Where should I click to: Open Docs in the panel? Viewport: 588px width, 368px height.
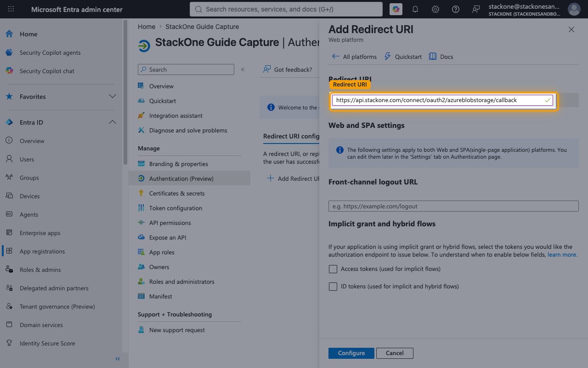(441, 57)
